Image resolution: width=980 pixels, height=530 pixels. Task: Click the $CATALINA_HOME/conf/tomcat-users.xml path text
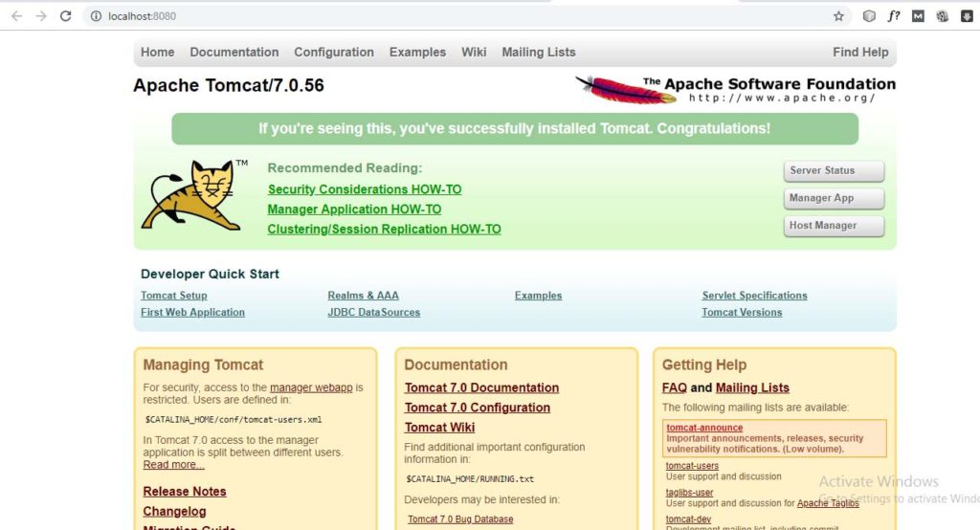point(234,420)
